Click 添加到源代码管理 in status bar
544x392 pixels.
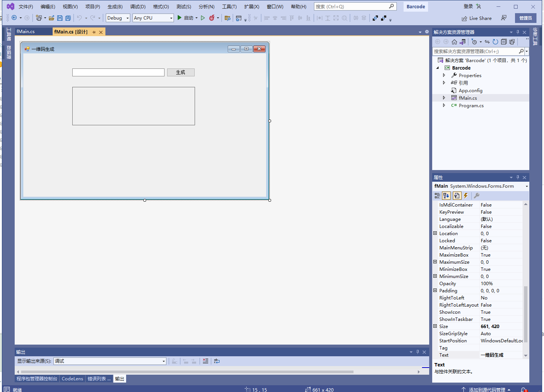[x=487, y=390]
